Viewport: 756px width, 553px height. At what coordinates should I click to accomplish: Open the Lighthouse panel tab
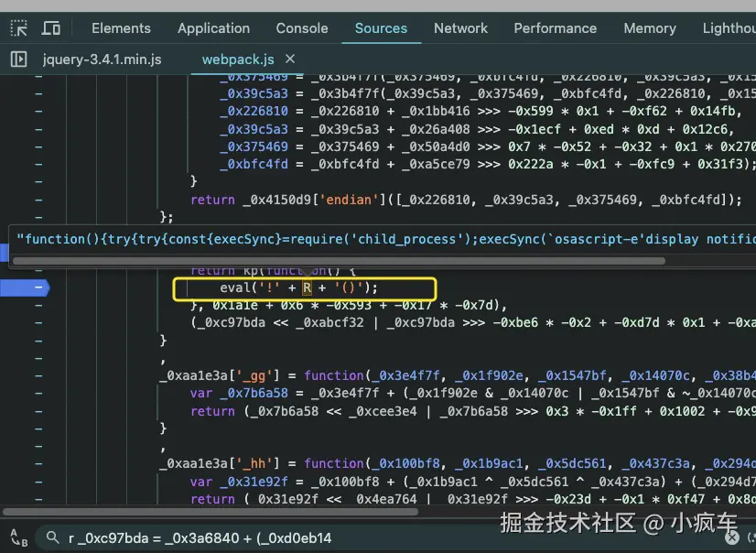coord(729,28)
